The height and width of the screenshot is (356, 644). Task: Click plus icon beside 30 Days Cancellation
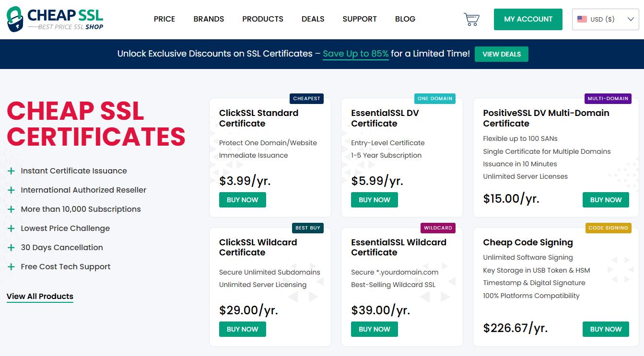click(11, 248)
